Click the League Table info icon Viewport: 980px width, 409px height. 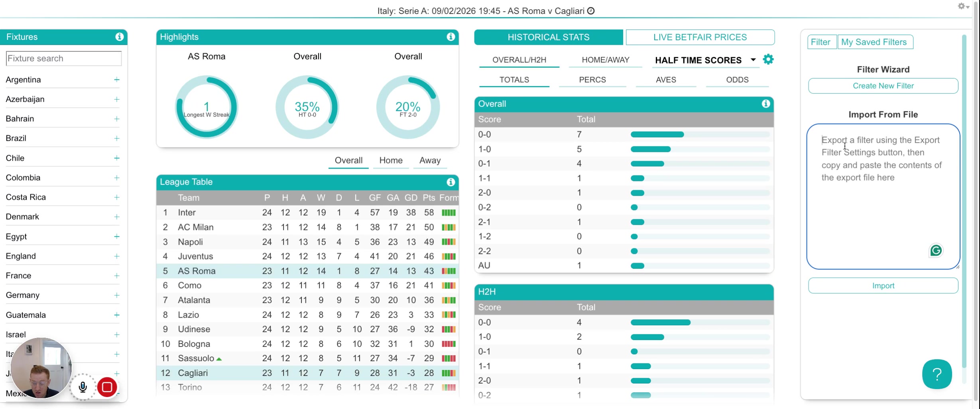451,182
